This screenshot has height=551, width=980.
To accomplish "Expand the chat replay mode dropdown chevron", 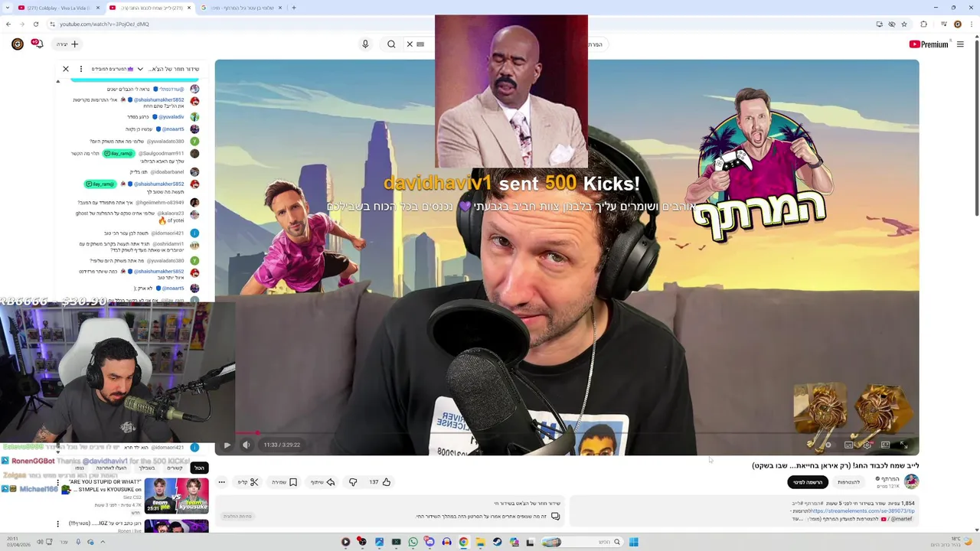I will [140, 69].
